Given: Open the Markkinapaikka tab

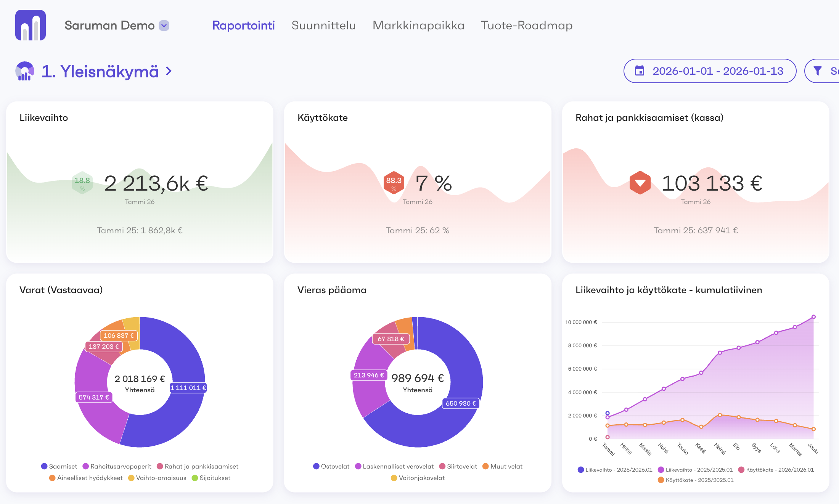Looking at the screenshot, I should pos(418,26).
